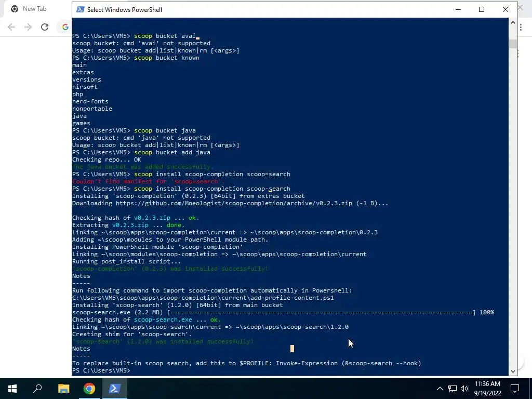Maximize the PowerShell window
The width and height of the screenshot is (532, 399).
482,9
